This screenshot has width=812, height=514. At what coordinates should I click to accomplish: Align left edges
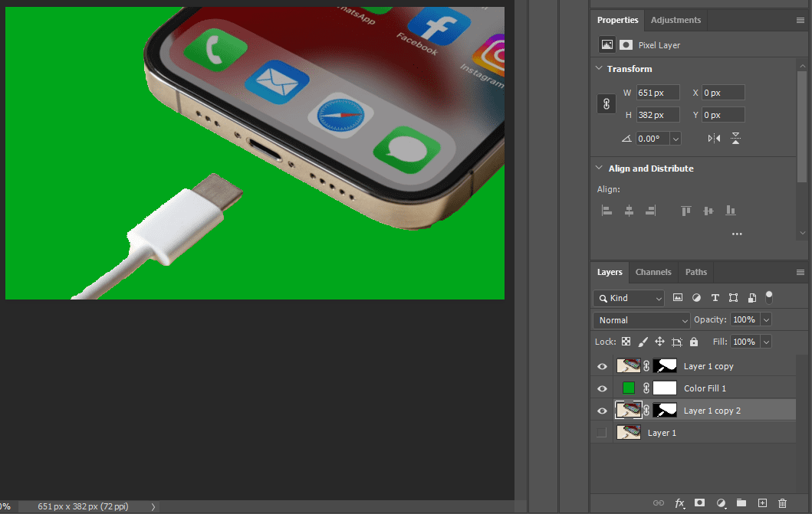click(x=607, y=211)
